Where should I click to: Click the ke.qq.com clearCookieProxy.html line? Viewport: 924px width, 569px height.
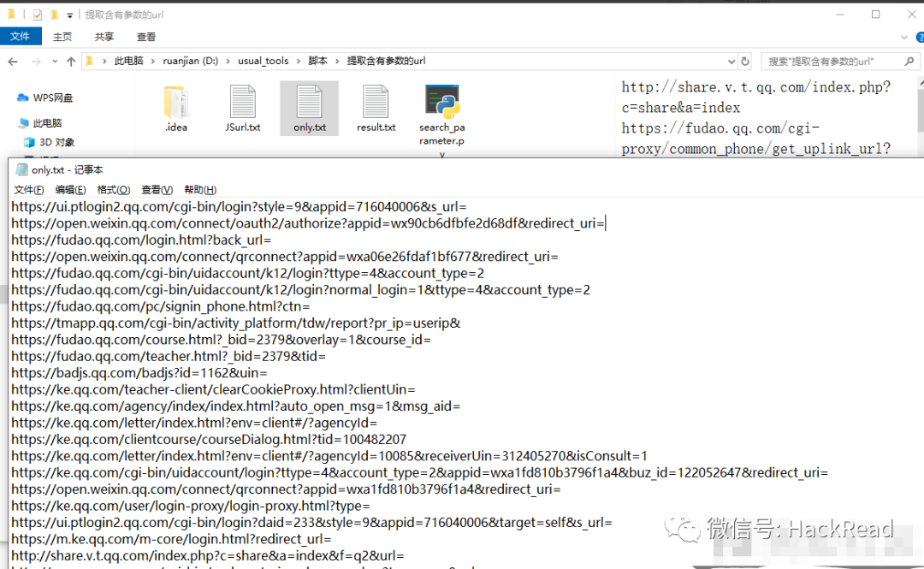(213, 390)
